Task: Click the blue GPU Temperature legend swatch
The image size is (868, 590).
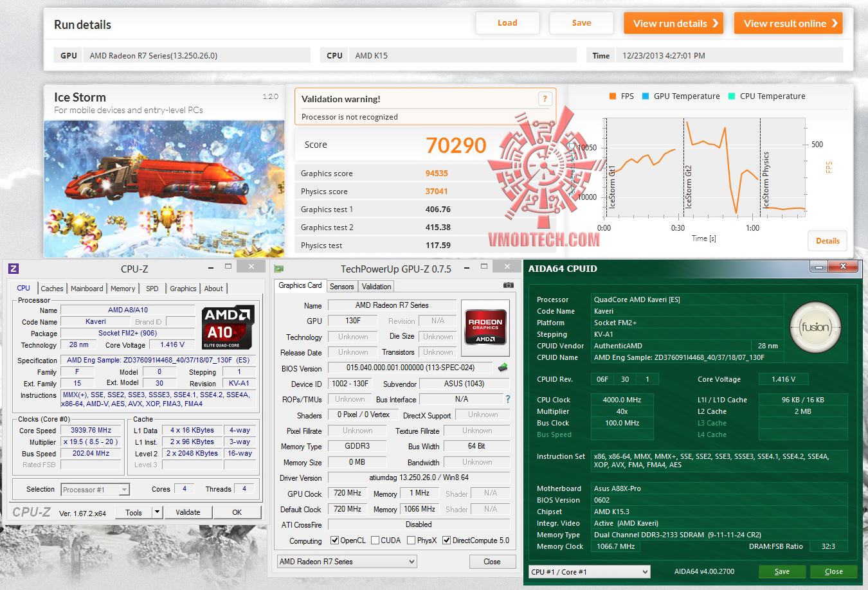Action: point(645,96)
